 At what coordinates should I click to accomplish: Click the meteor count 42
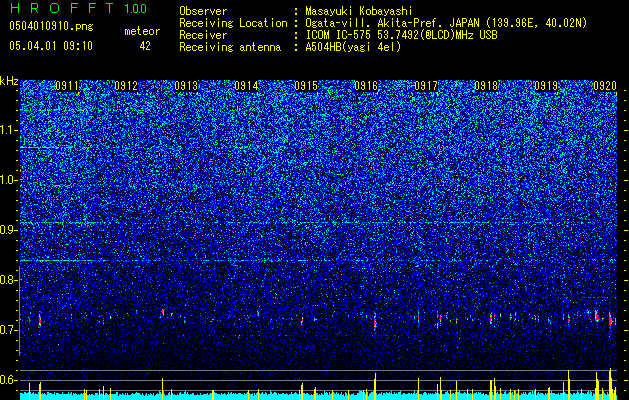pyautogui.click(x=145, y=46)
